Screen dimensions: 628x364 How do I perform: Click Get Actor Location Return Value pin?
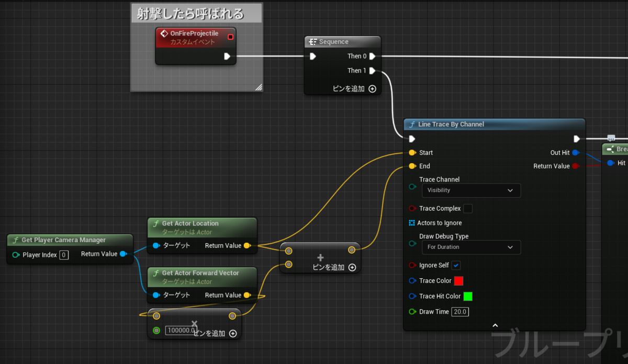(247, 246)
